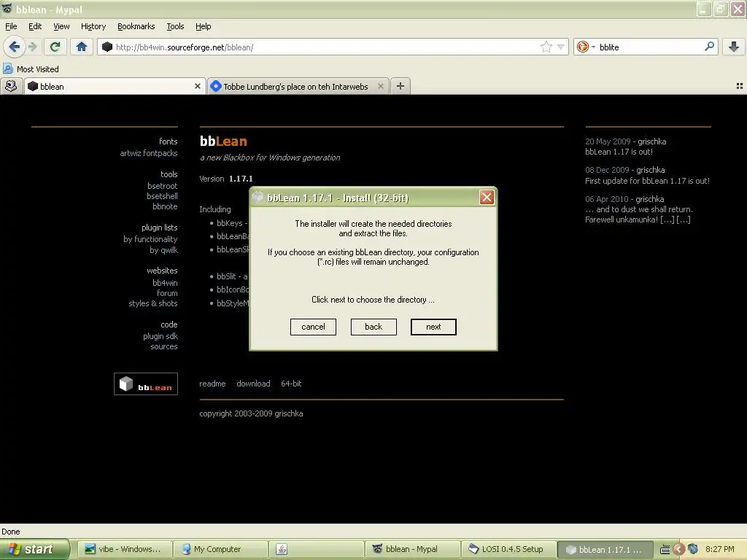
Task: Switch to the bblean tab
Action: 115,86
